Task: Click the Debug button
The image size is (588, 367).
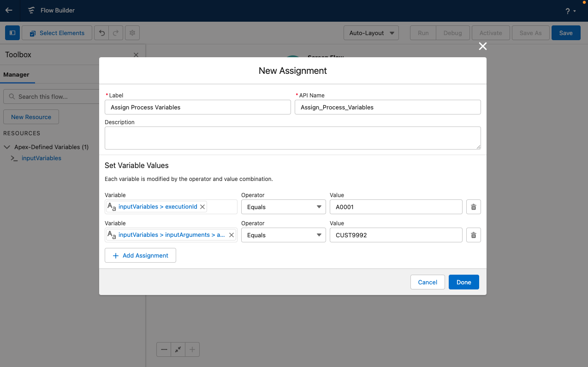Action: click(x=452, y=33)
